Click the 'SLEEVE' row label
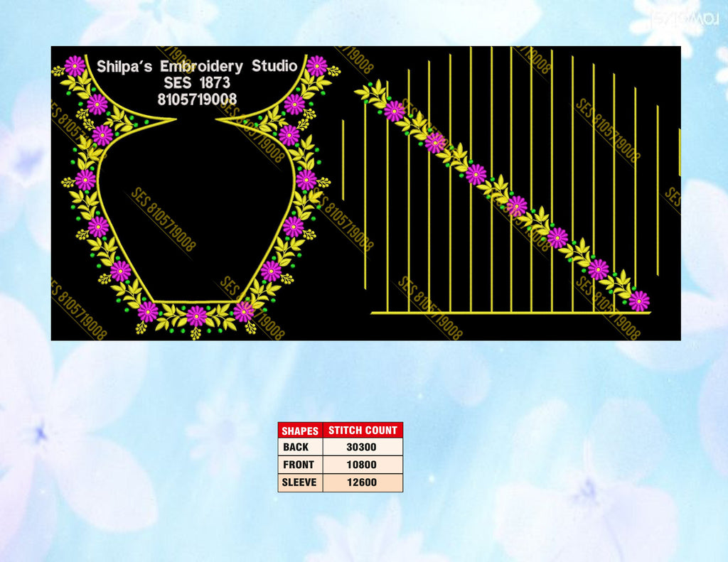 pos(299,482)
